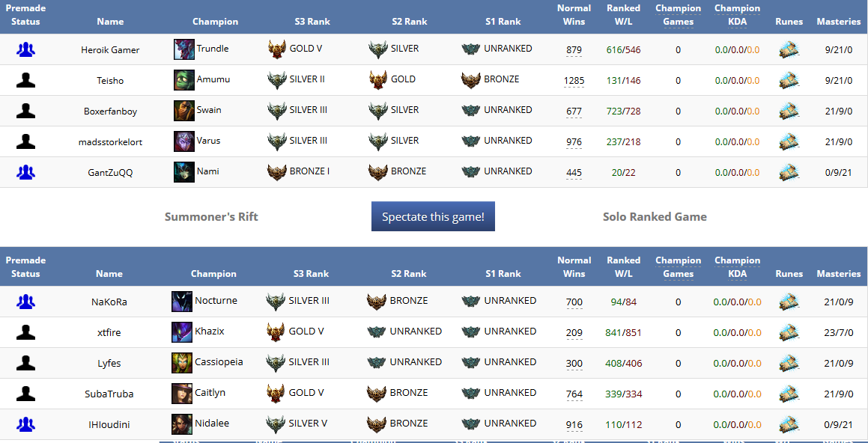Screen dimensions: 868x443
Task: Open madsstorkelort's runes icon
Action: coord(788,142)
